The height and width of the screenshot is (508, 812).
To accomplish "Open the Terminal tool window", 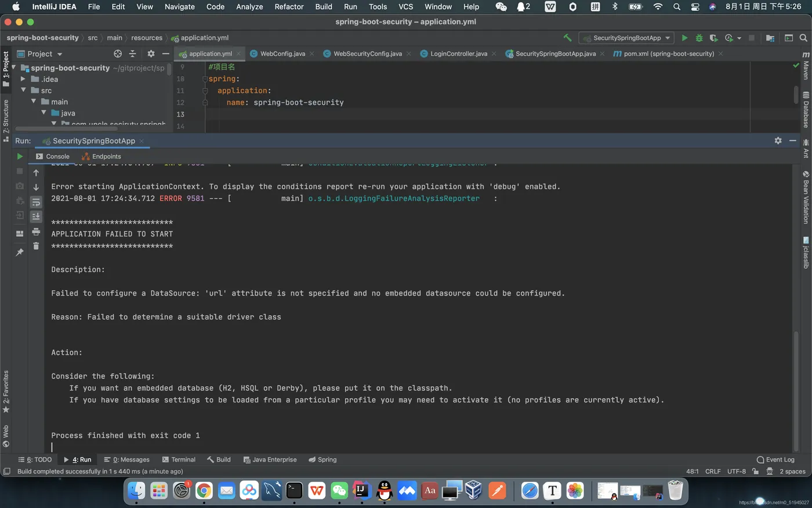I will click(179, 459).
